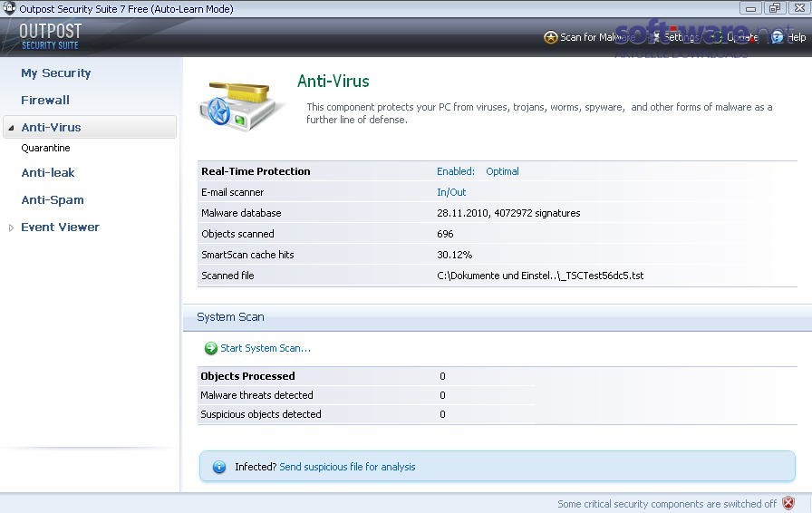
Task: Collapse the Anti-Virus tree arrow
Action: [x=11, y=128]
